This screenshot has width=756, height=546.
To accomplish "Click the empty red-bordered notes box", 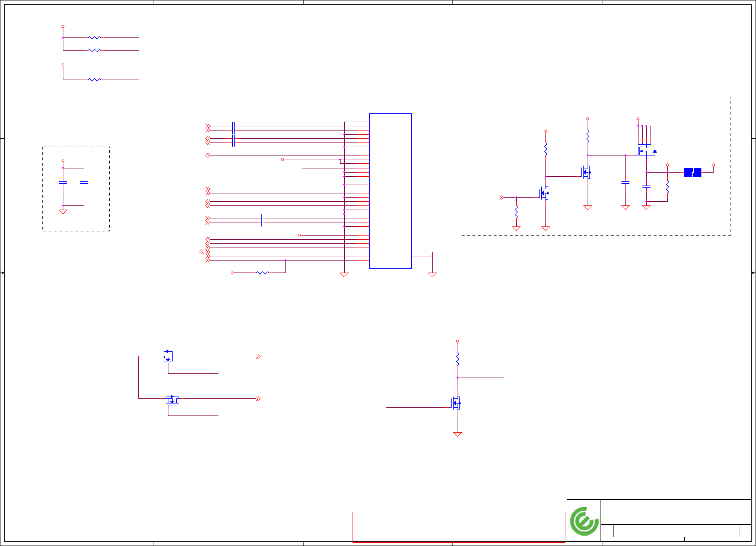I will pyautogui.click(x=459, y=527).
